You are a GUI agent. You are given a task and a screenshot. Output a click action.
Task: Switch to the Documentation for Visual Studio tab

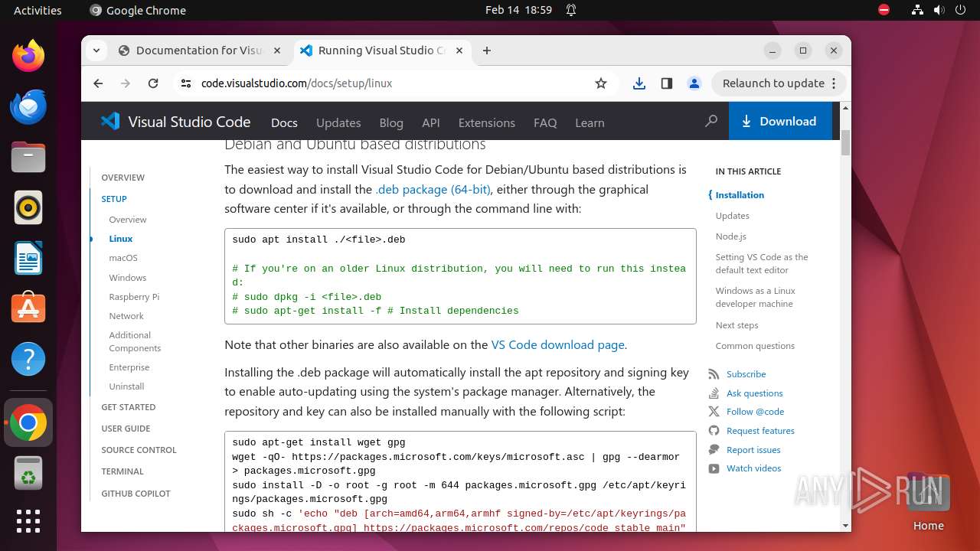201,51
